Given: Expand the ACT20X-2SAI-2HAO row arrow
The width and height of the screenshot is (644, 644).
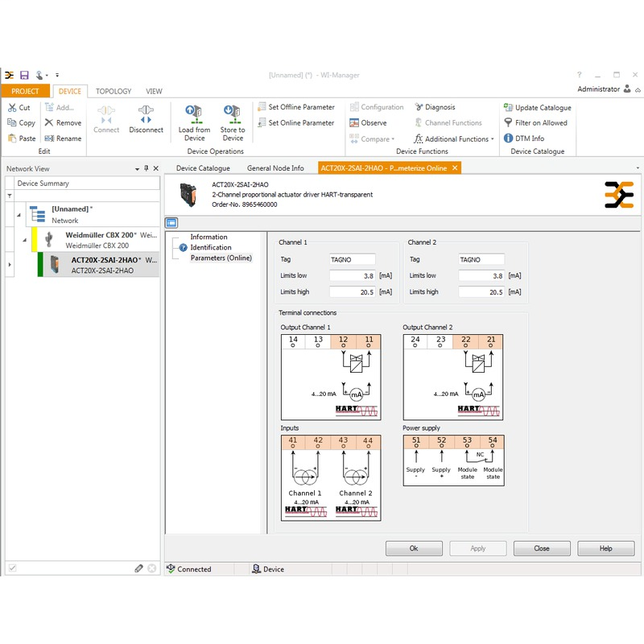Looking at the screenshot, I should [x=10, y=265].
